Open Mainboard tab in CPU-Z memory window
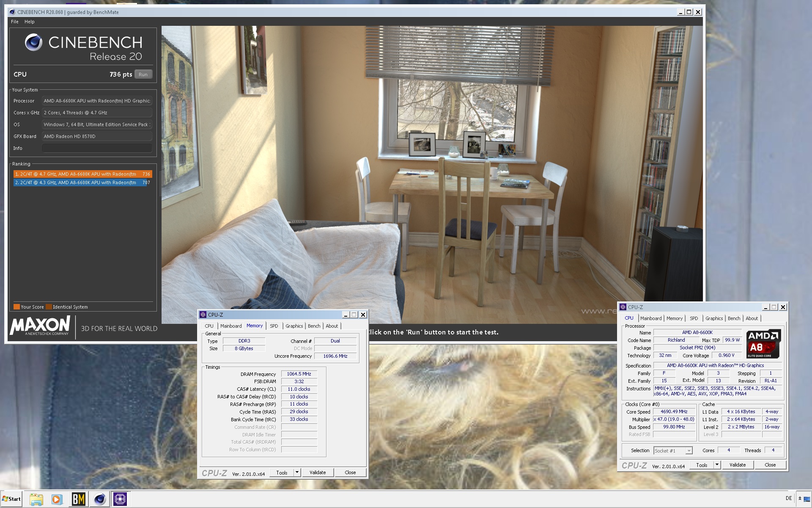The height and width of the screenshot is (508, 812). 231,326
